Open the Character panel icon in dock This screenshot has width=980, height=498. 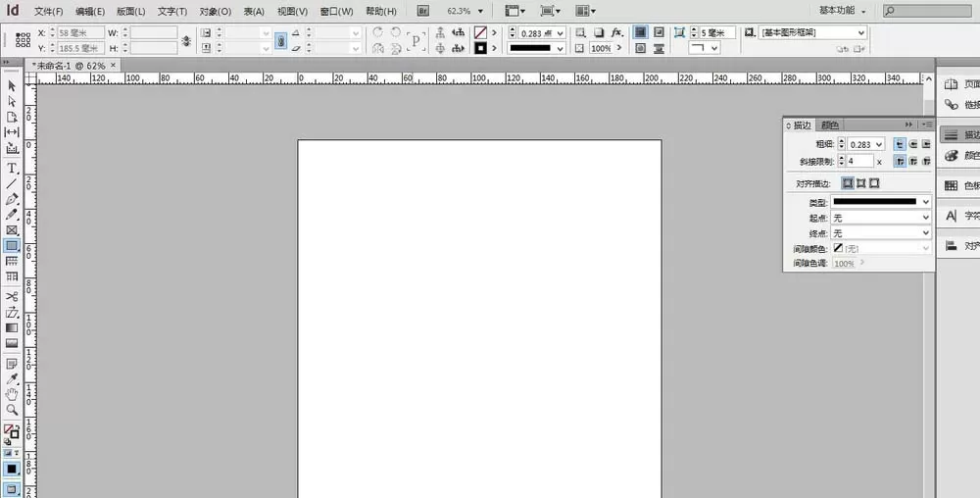click(x=952, y=216)
